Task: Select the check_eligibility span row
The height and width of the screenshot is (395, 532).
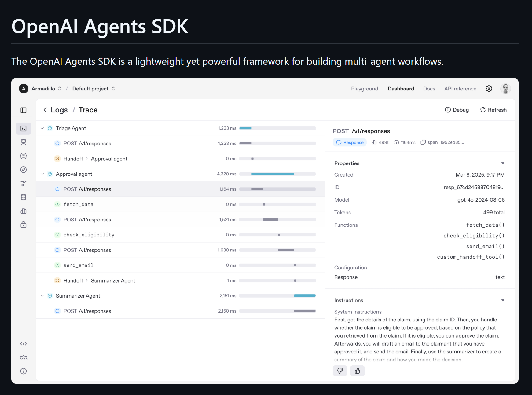Action: [180, 235]
